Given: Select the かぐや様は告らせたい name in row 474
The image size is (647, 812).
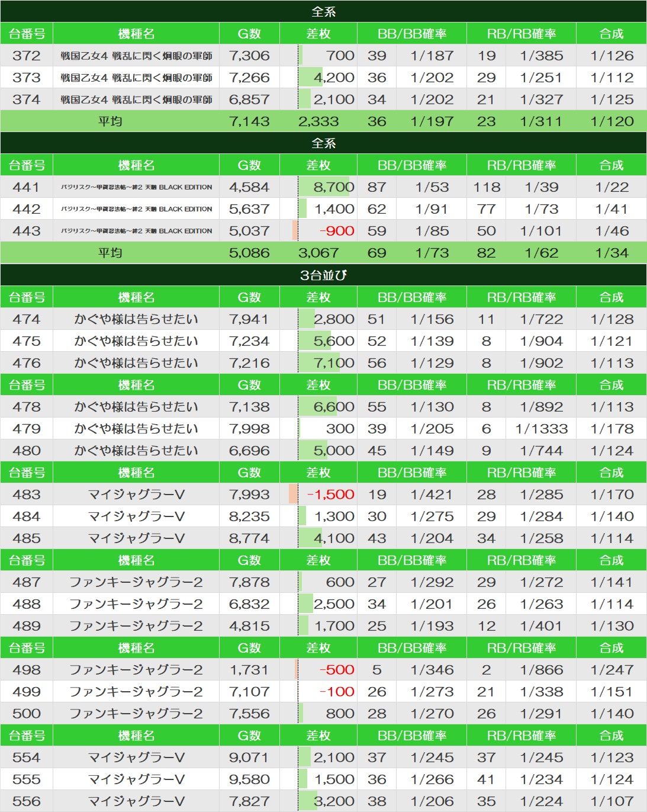Looking at the screenshot, I should pos(136,319).
